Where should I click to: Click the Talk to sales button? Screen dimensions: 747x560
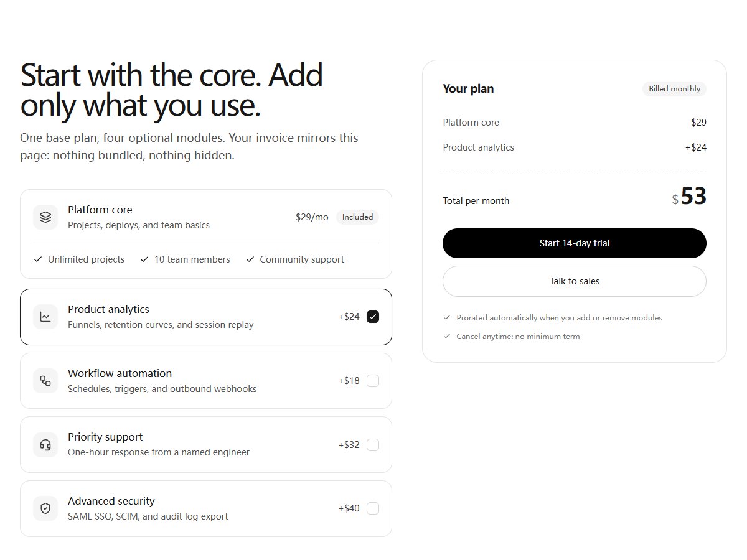(575, 281)
